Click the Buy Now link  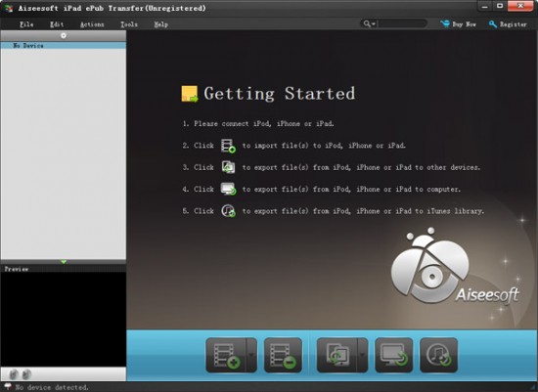pos(464,24)
